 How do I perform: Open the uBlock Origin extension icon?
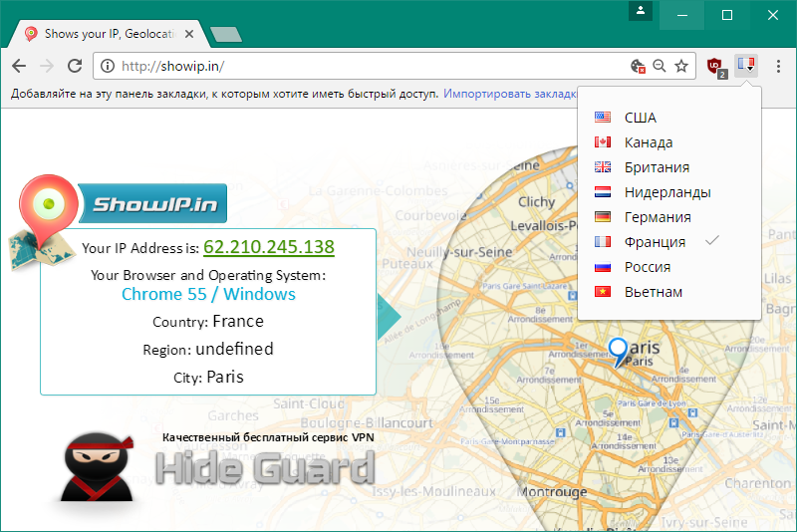pos(716,67)
